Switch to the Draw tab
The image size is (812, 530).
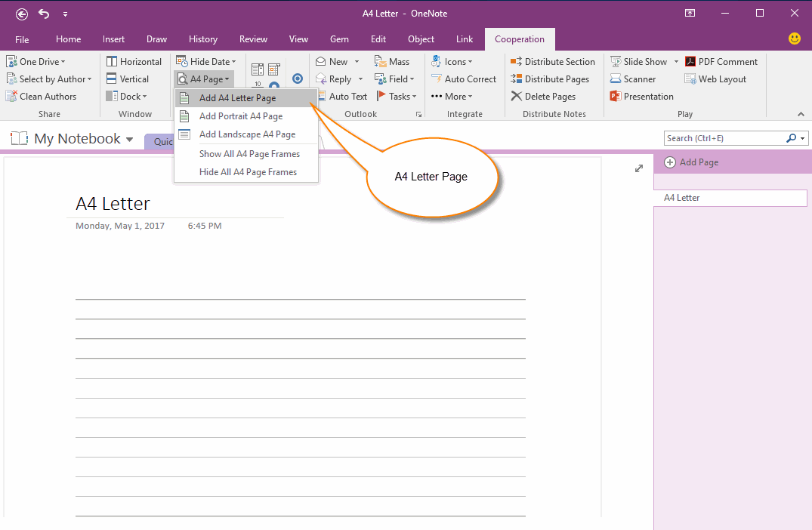[156, 39]
